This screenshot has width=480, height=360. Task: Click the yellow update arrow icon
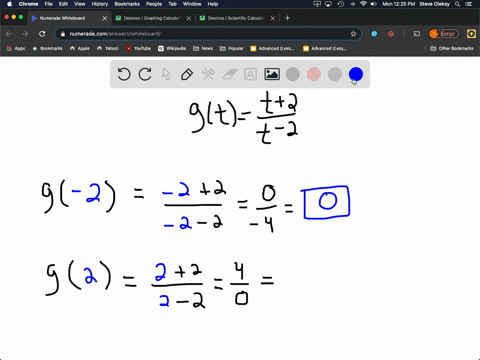471,34
